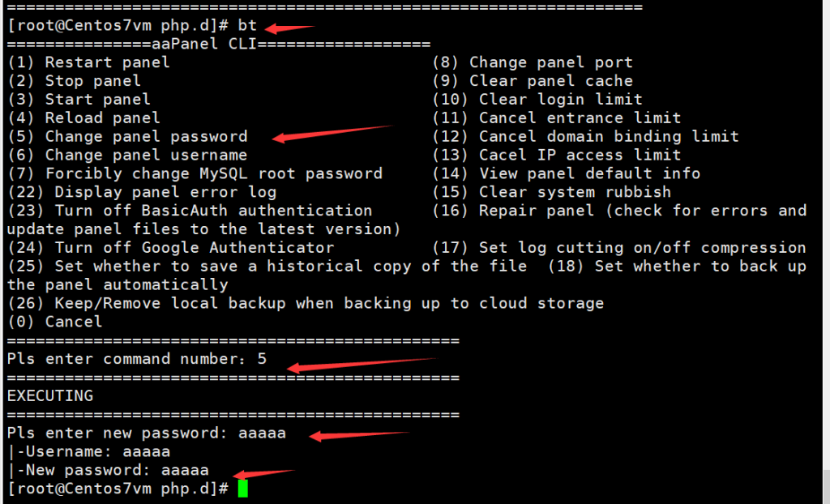Select the Restart panel option text
This screenshot has width=830, height=504.
(88, 62)
